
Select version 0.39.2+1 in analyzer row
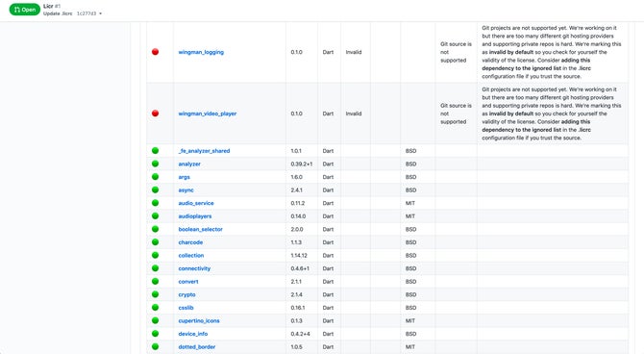coord(302,164)
